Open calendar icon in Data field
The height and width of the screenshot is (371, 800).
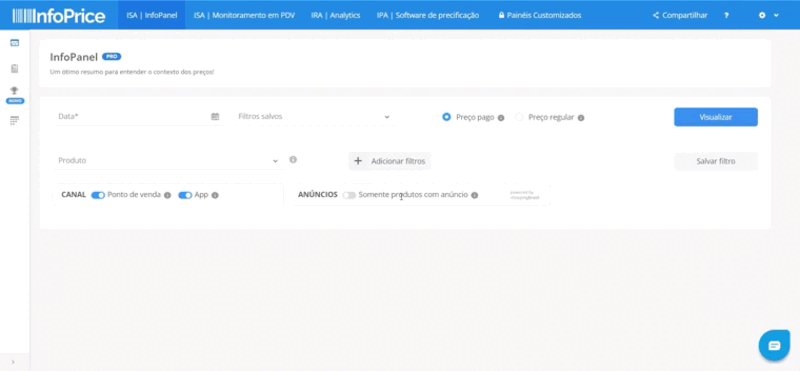point(215,117)
